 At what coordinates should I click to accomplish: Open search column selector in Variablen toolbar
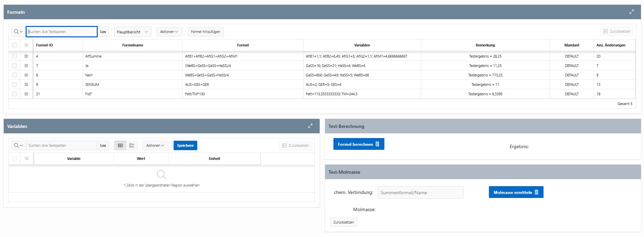pos(19,145)
